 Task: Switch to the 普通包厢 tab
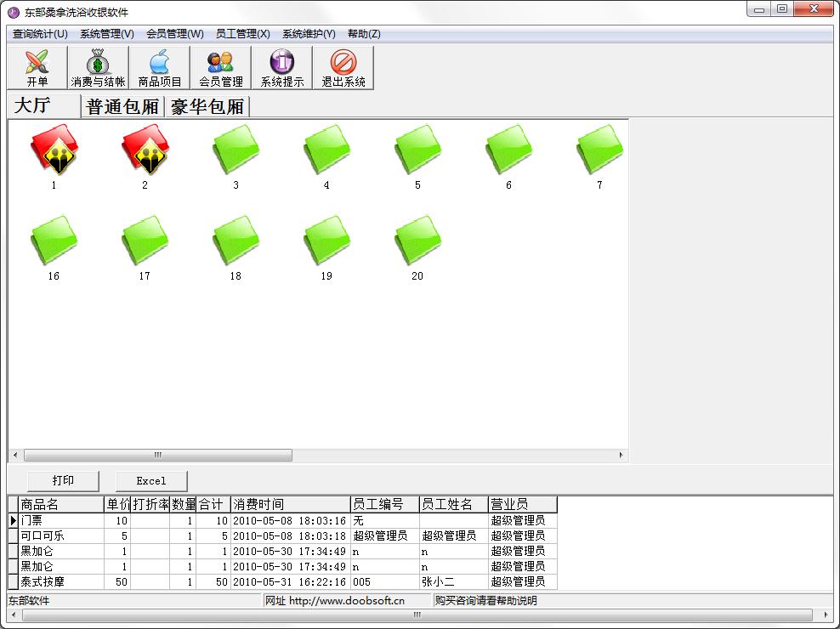[x=122, y=107]
